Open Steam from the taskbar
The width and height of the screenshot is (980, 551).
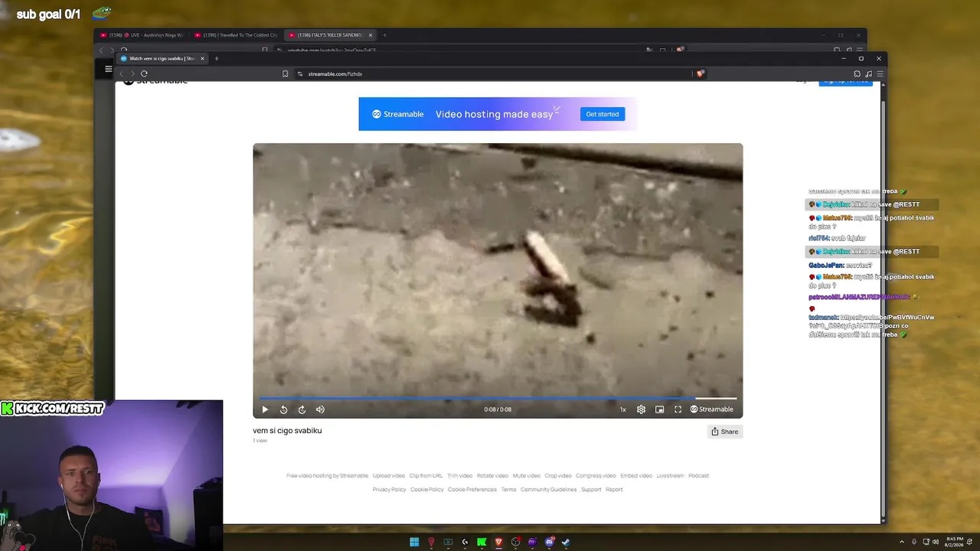566,542
